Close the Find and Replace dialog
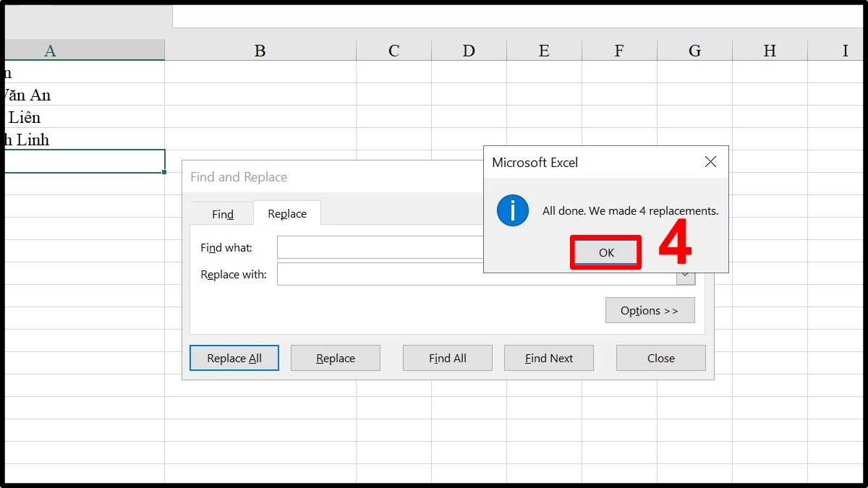 tap(660, 358)
